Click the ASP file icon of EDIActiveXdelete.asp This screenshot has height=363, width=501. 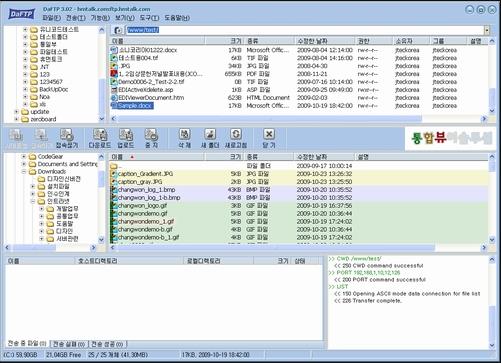coord(114,90)
